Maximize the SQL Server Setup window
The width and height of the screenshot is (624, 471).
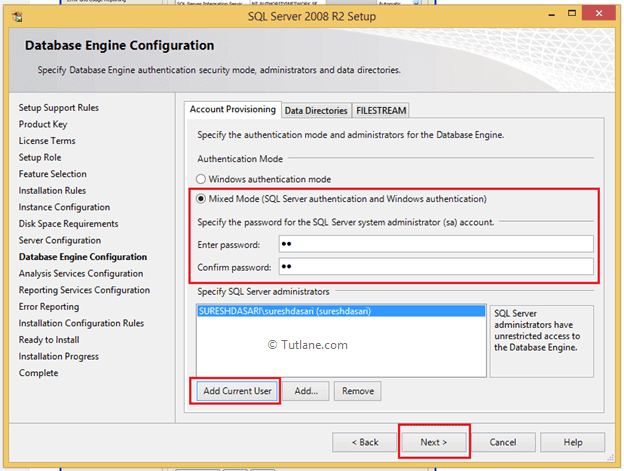click(572, 14)
